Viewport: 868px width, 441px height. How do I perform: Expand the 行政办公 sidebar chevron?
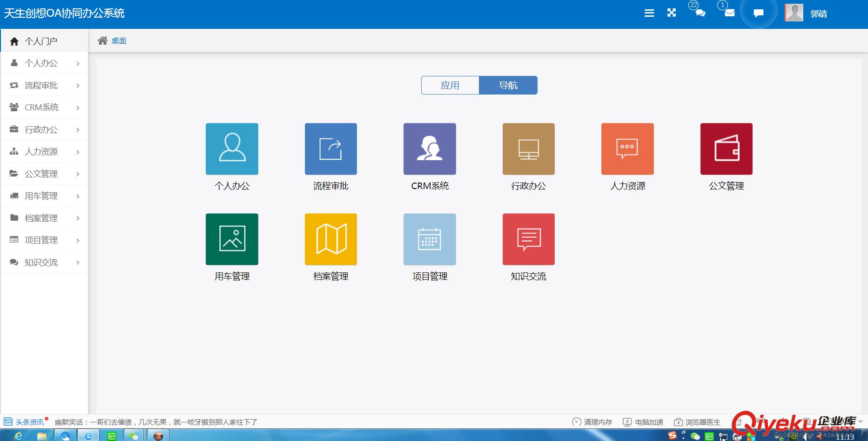pyautogui.click(x=78, y=130)
